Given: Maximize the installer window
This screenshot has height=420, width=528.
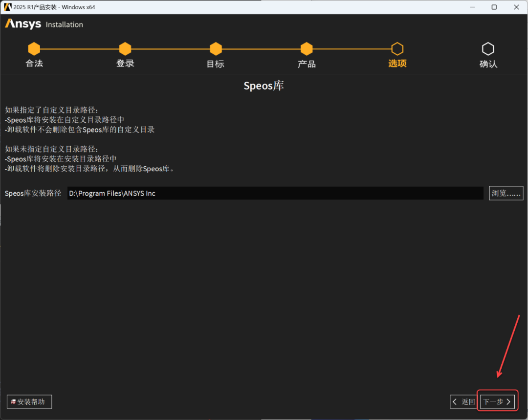Looking at the screenshot, I should (x=494, y=7).
